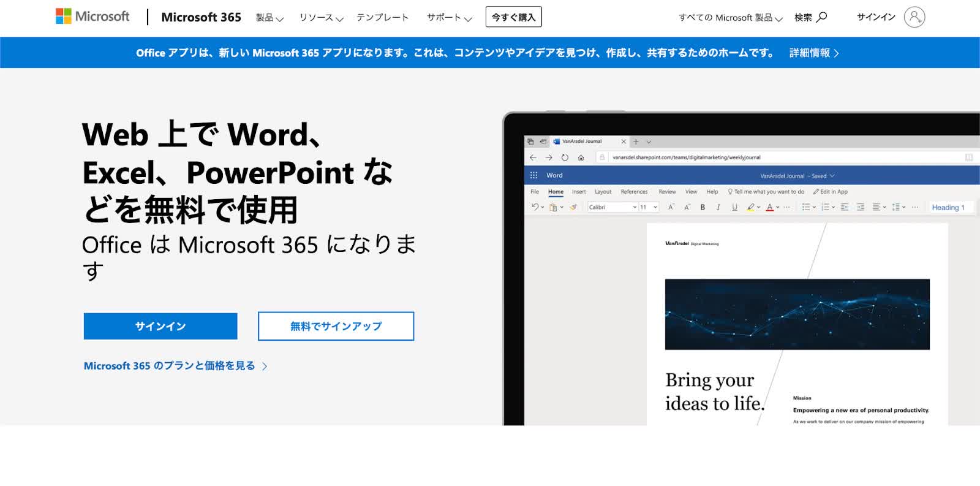Open the app launcher waffle icon beside Word
The image size is (980, 486).
[533, 175]
